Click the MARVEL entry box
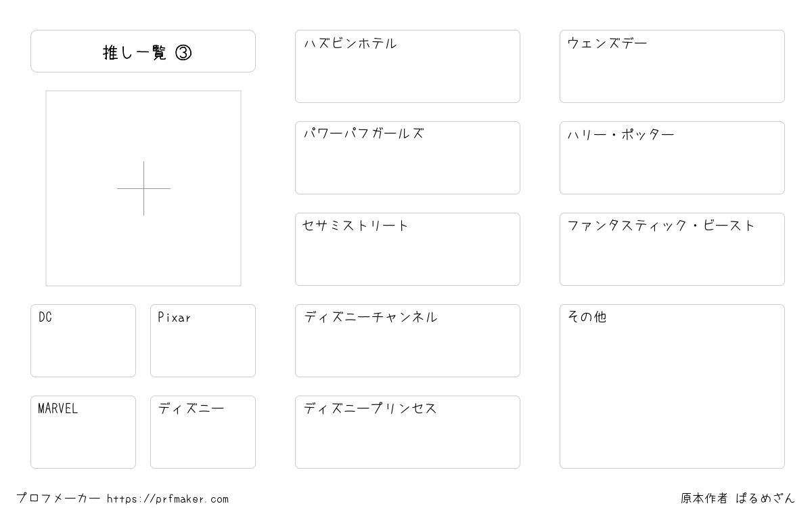The width and height of the screenshot is (812, 508). 83,432
